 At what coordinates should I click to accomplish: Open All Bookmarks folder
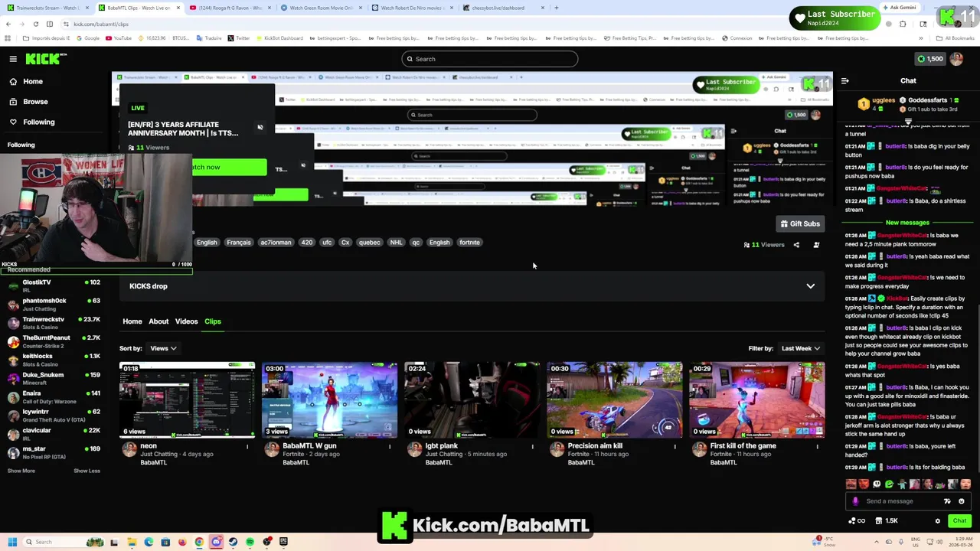click(955, 38)
